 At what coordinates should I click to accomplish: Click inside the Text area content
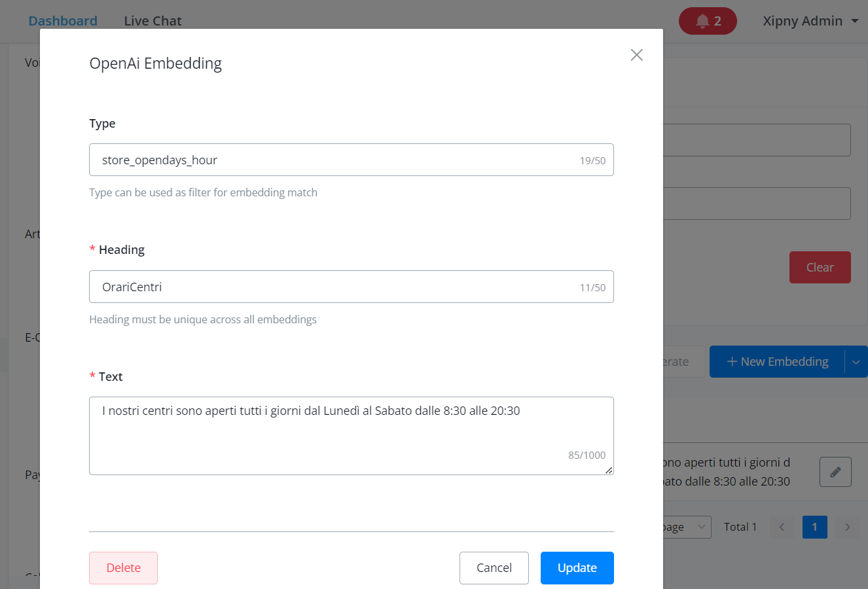(352, 436)
